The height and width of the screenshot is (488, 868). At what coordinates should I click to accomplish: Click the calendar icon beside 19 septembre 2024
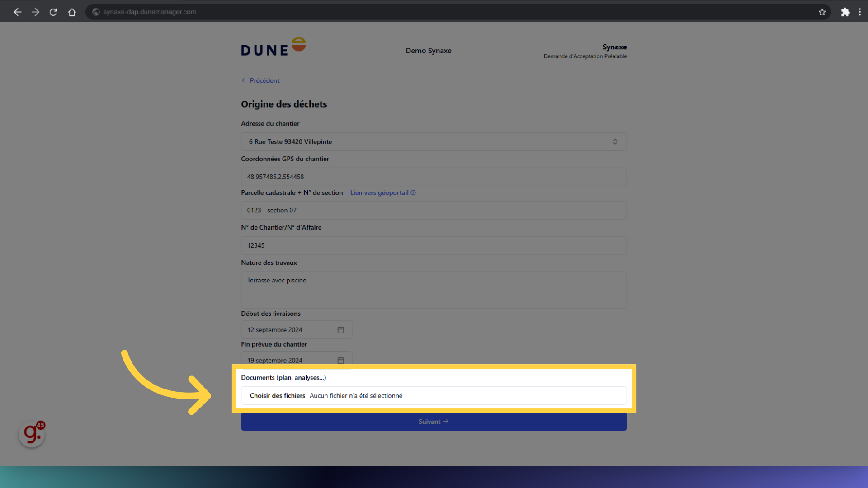(340, 360)
